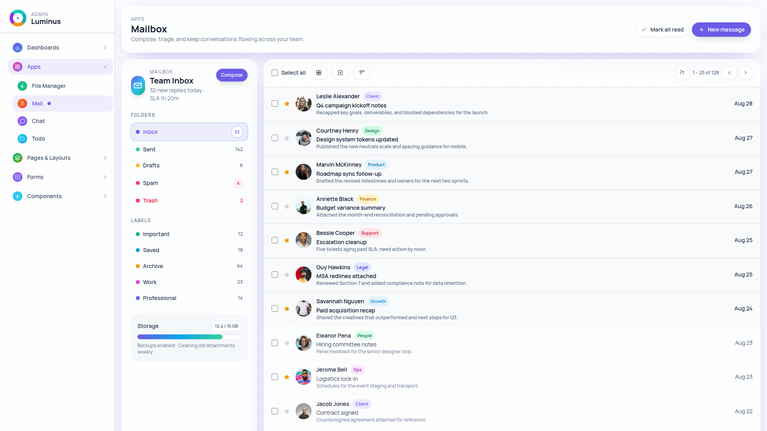Check the Select all checkbox
The height and width of the screenshot is (431, 767).
click(275, 73)
